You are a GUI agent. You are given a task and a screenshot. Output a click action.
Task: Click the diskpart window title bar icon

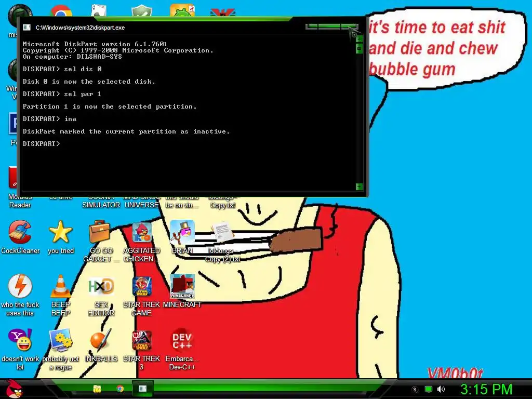click(26, 28)
